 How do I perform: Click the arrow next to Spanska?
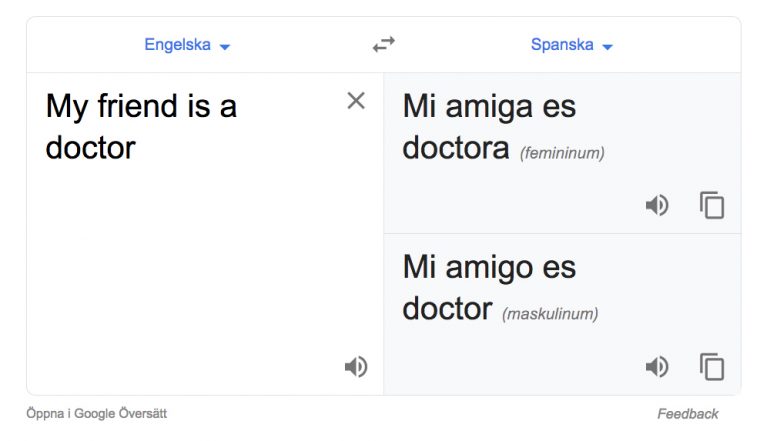pyautogui.click(x=607, y=47)
